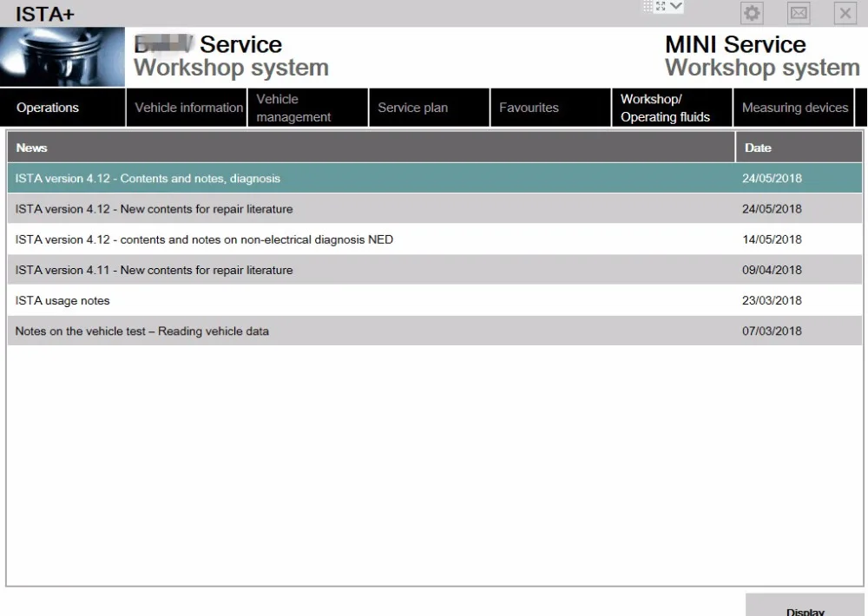Select 'ISTA version 4.12 - Contents and notes, diagnosis'

[435, 178]
